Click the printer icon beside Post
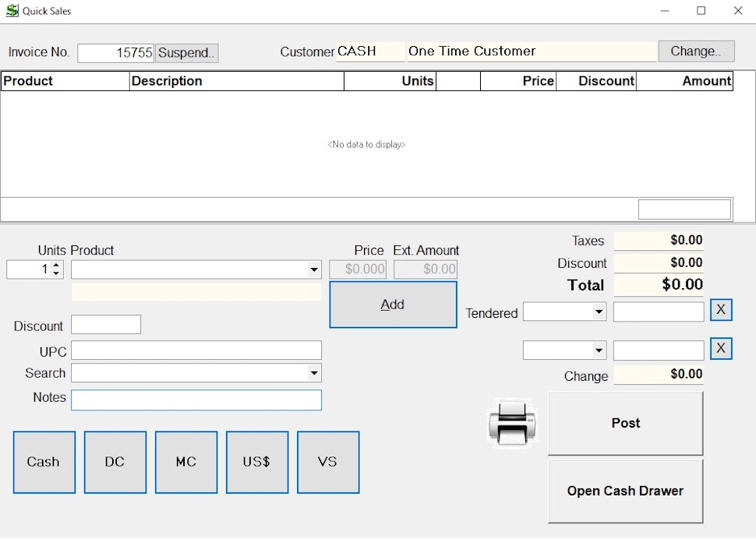Screen dimensions: 756x539 [x=512, y=424]
